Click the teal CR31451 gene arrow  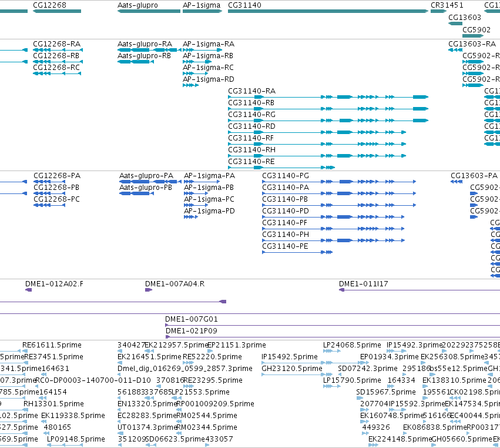438,11
